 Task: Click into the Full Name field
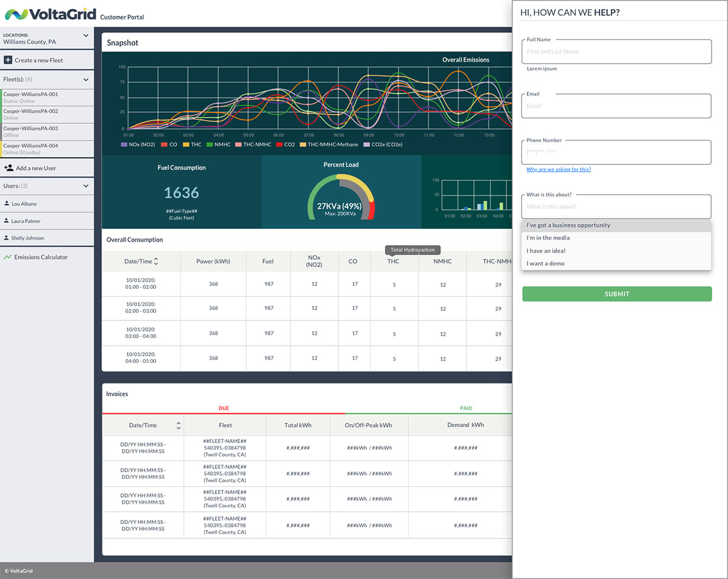616,52
